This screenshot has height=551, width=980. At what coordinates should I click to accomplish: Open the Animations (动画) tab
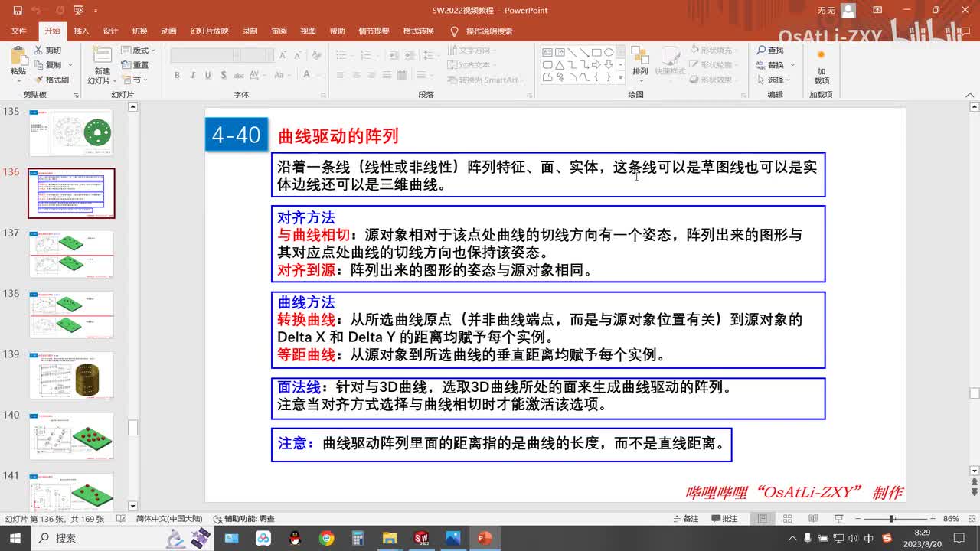(168, 31)
